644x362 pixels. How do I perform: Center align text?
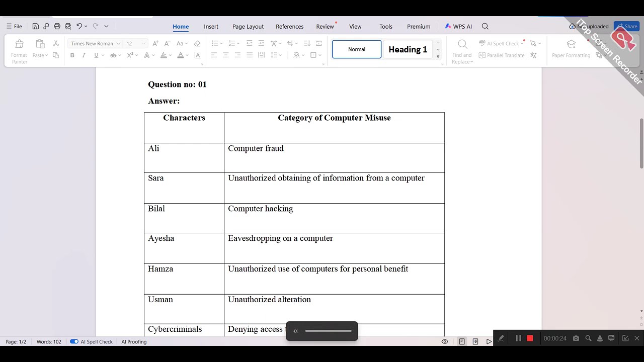point(226,55)
